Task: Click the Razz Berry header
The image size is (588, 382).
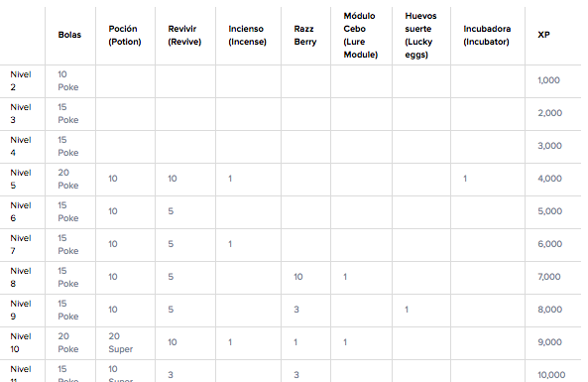Action: point(304,36)
